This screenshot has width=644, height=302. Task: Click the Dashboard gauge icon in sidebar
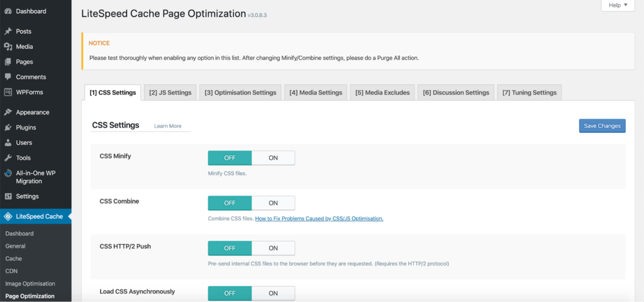pos(8,11)
